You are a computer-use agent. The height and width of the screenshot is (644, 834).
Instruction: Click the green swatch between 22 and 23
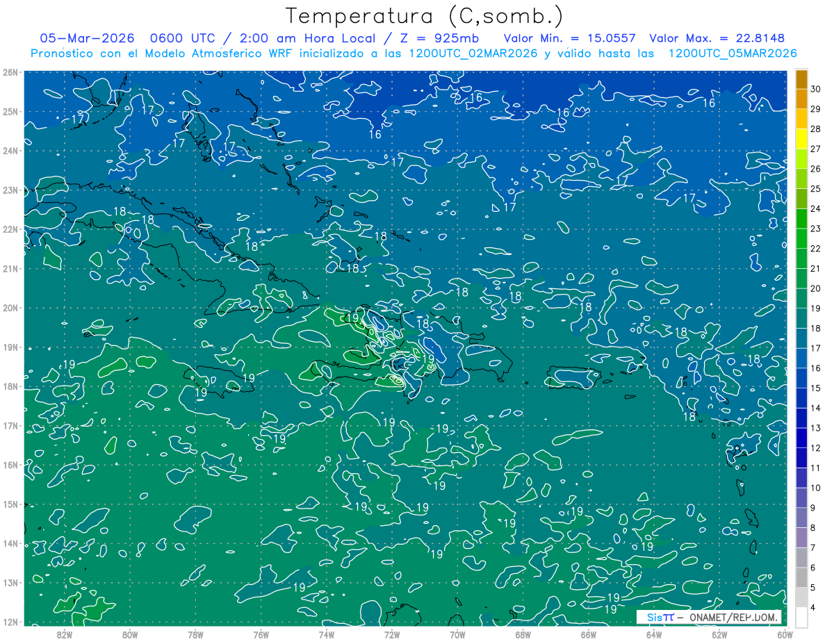tap(801, 239)
